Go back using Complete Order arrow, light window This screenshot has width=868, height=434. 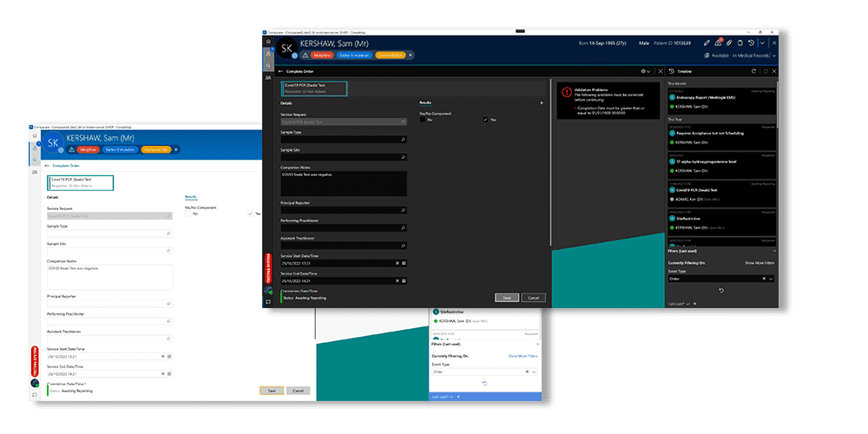pyautogui.click(x=47, y=166)
